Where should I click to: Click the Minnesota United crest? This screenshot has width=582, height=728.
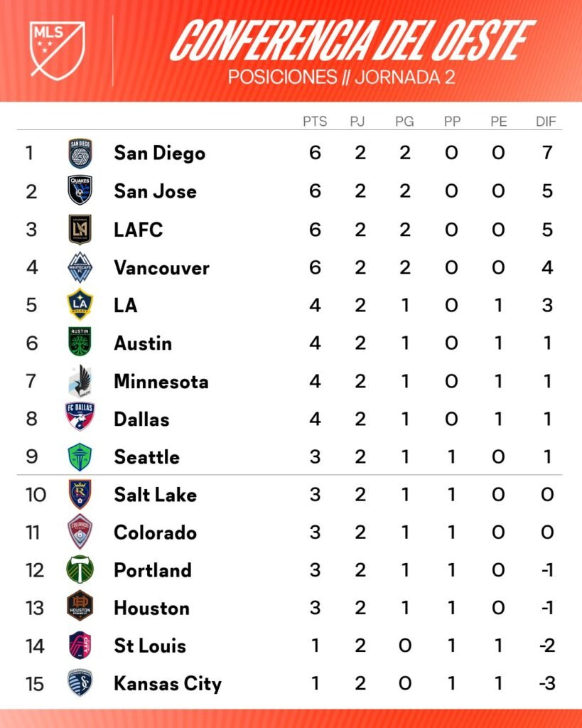click(x=80, y=381)
